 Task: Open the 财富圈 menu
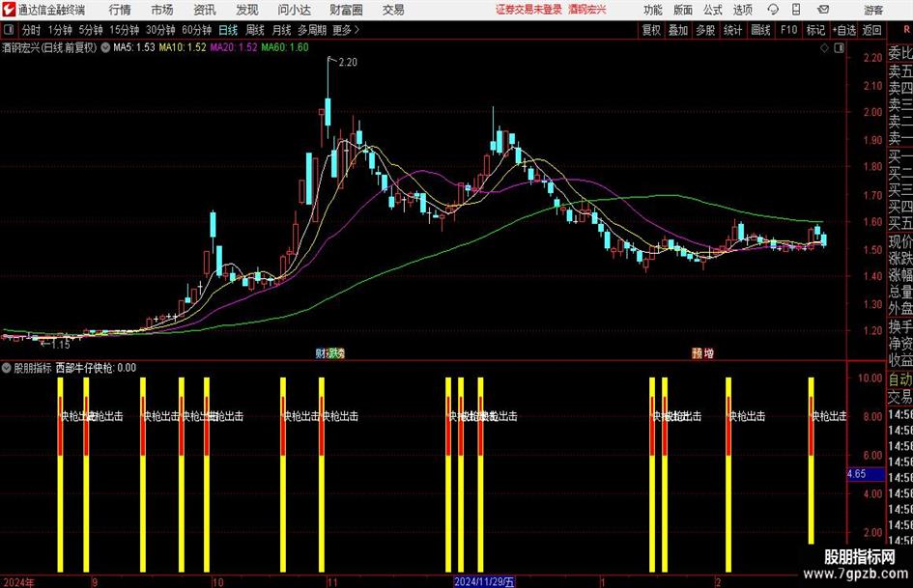[x=346, y=10]
